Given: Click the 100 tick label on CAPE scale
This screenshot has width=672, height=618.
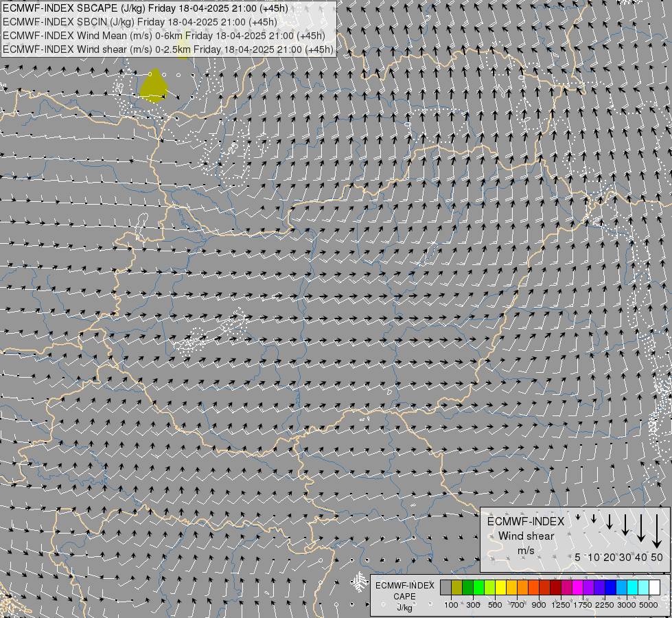Looking at the screenshot, I should [x=451, y=605].
